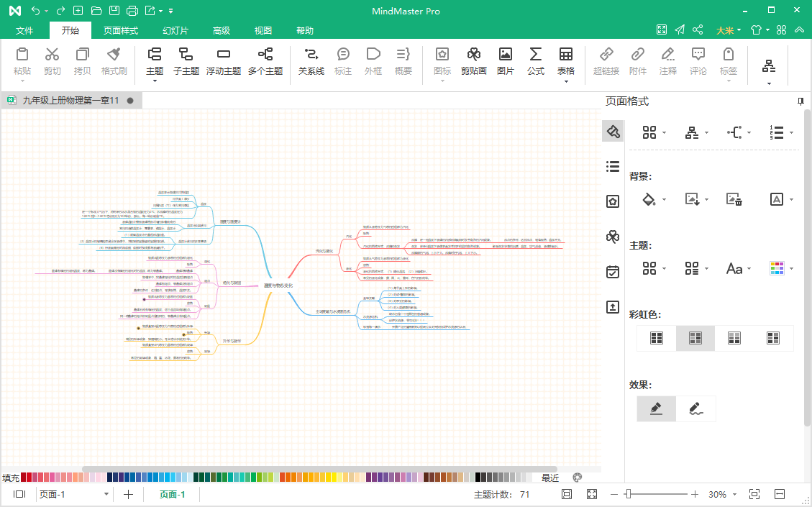Toggle the page format sidebar tab

click(613, 131)
